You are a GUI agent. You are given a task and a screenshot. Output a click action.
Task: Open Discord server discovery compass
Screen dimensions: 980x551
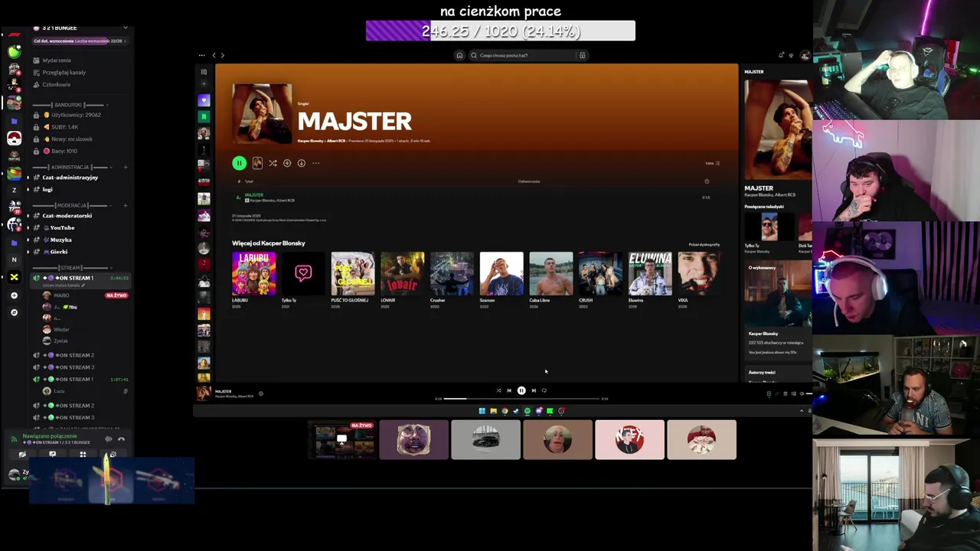click(x=14, y=312)
